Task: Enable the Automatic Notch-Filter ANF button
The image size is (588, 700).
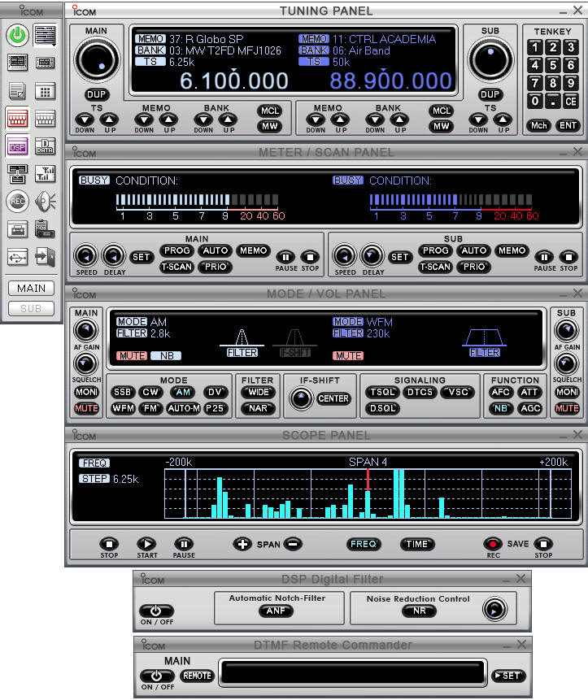Action: [276, 611]
